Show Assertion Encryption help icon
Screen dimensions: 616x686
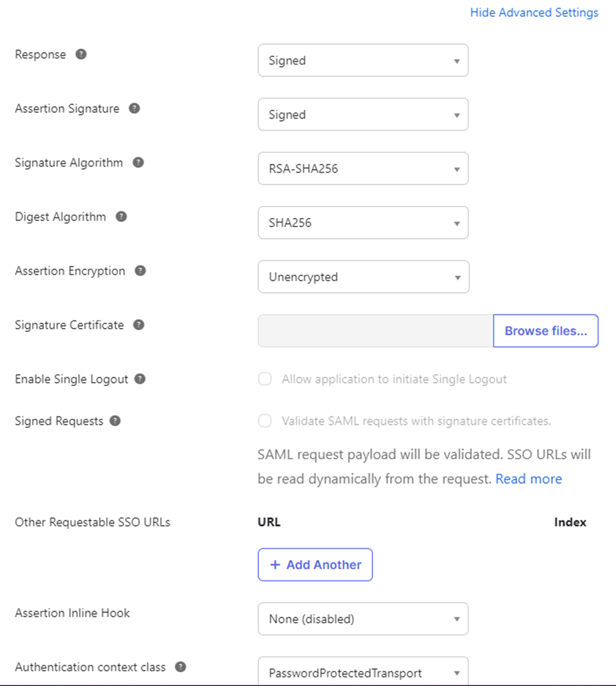(x=140, y=271)
